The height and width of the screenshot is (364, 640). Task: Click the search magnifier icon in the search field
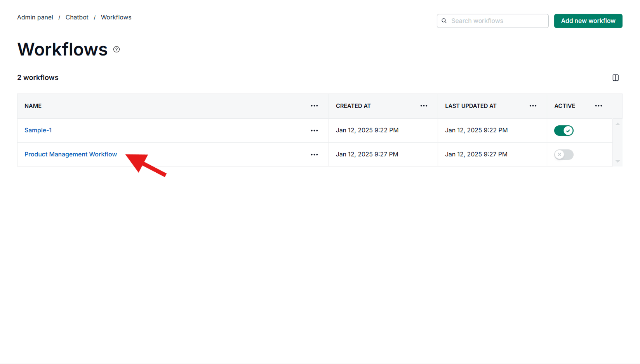coord(444,21)
